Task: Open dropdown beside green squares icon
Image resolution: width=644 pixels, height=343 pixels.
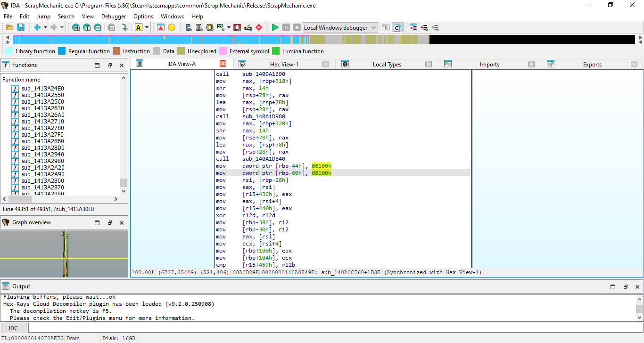Action: 229,27
